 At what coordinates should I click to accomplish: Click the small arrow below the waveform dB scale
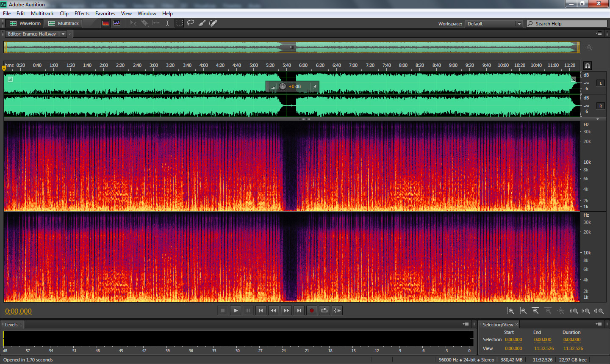[598, 119]
